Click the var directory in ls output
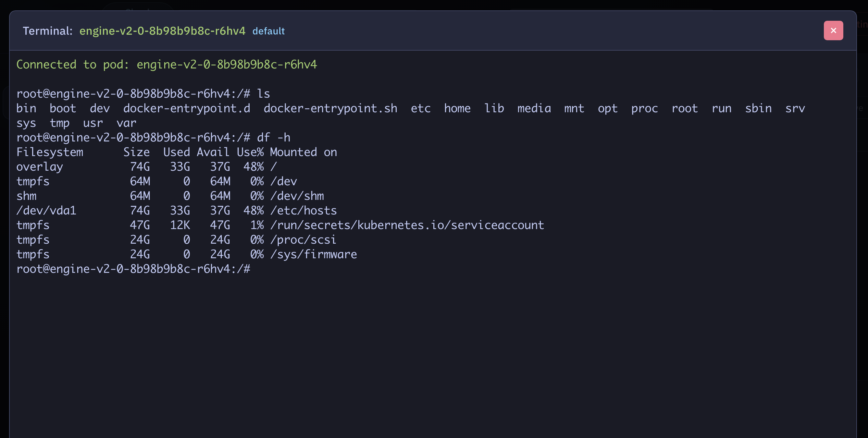868x438 pixels. pyautogui.click(x=126, y=123)
